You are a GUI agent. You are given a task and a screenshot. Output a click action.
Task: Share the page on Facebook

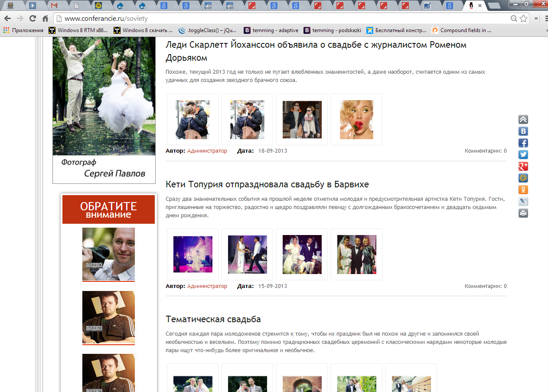coord(523,143)
